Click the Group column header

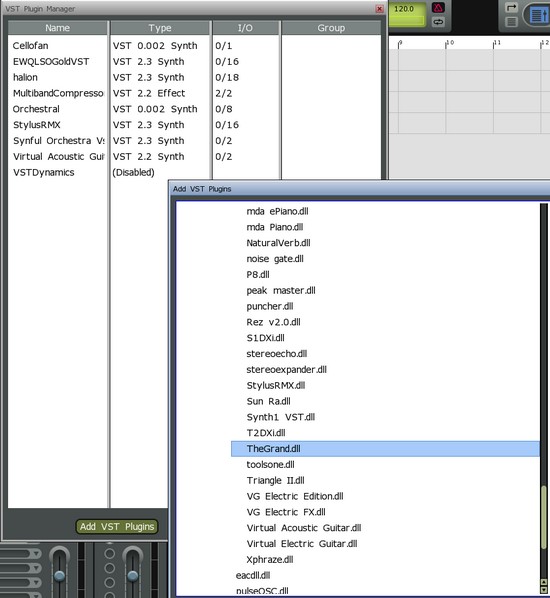pos(331,28)
